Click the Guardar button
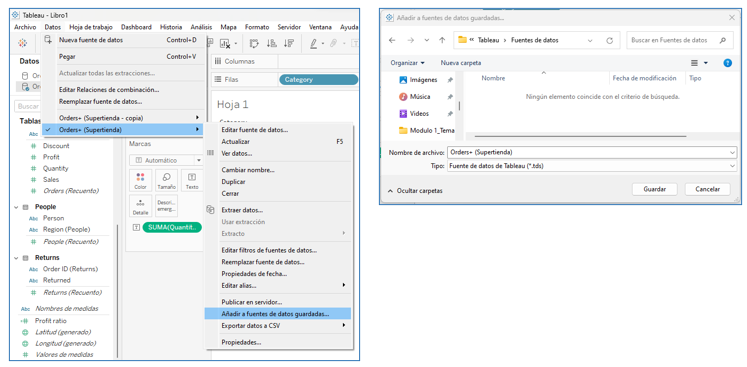The width and height of the screenshot is (747, 367). pyautogui.click(x=654, y=189)
